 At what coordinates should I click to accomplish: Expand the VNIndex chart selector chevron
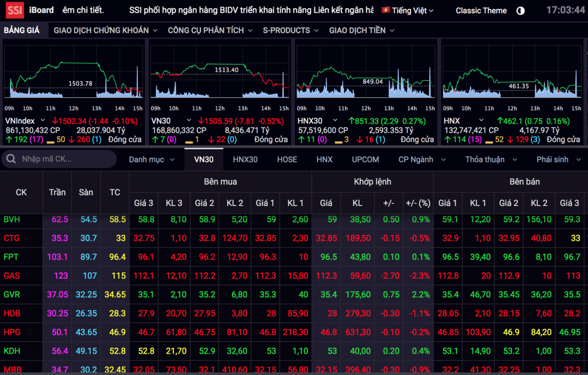(43, 121)
